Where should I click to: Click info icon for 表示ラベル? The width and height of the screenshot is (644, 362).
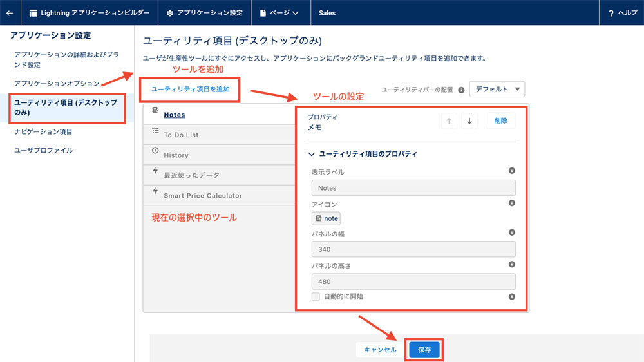512,171
